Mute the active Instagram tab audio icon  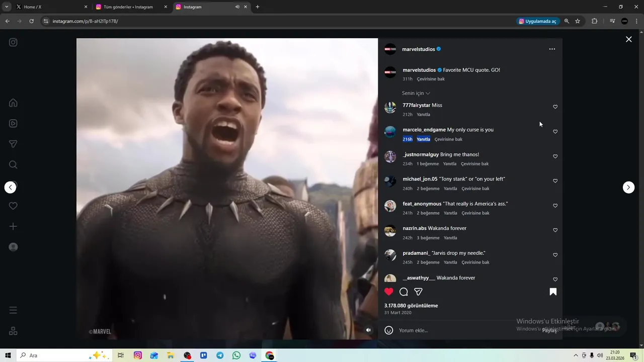(x=237, y=7)
